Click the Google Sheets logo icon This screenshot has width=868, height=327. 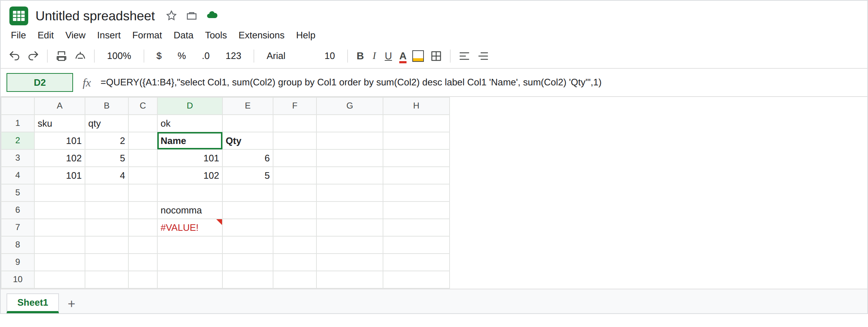(x=19, y=16)
